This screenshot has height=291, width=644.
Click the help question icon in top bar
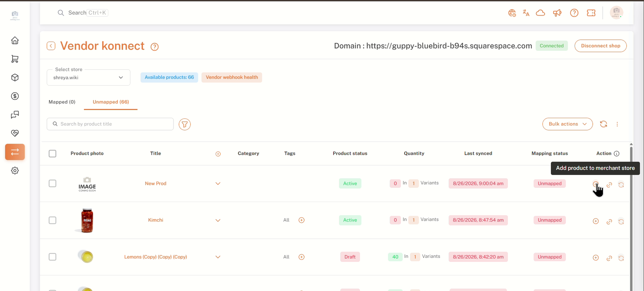[574, 13]
